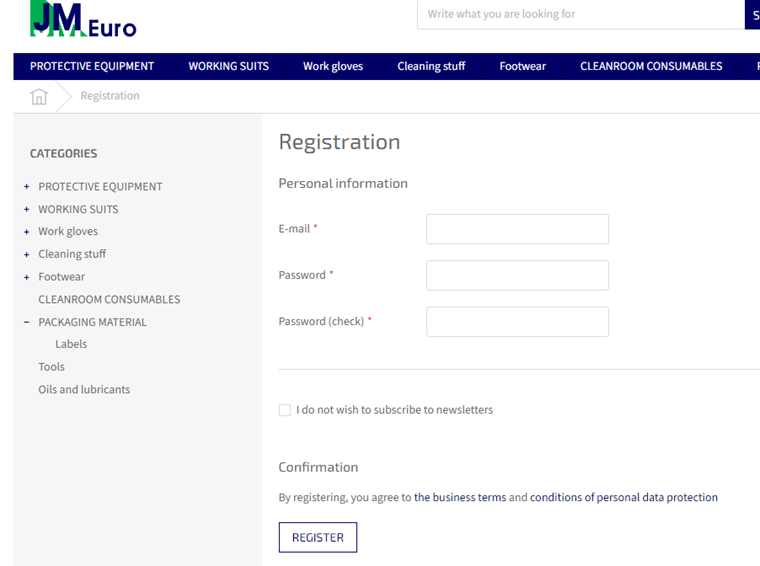Screen dimensions: 760x566
Task: Focus the Password (check) field
Action: [518, 322]
